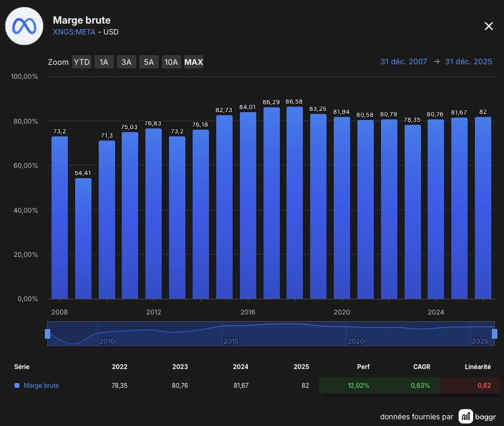Choose the 3A zoom option

pos(127,62)
